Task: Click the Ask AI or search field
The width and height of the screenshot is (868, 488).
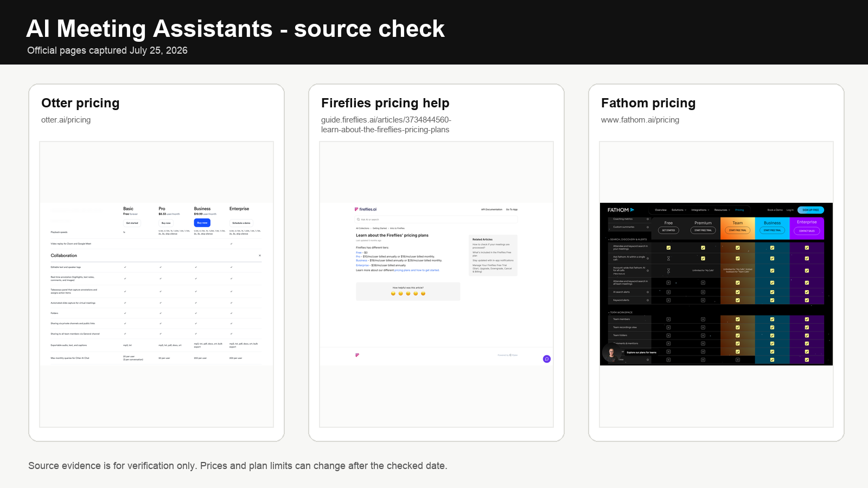Action: click(436, 220)
